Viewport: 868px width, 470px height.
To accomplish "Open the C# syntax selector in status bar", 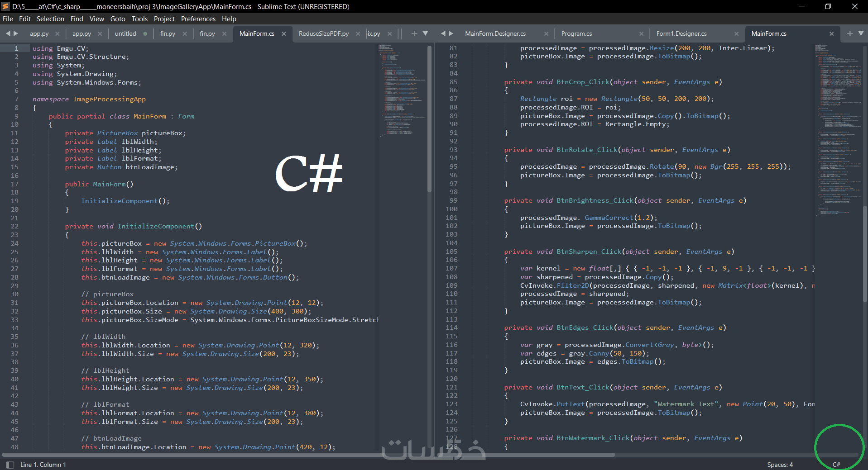I will coord(836,465).
